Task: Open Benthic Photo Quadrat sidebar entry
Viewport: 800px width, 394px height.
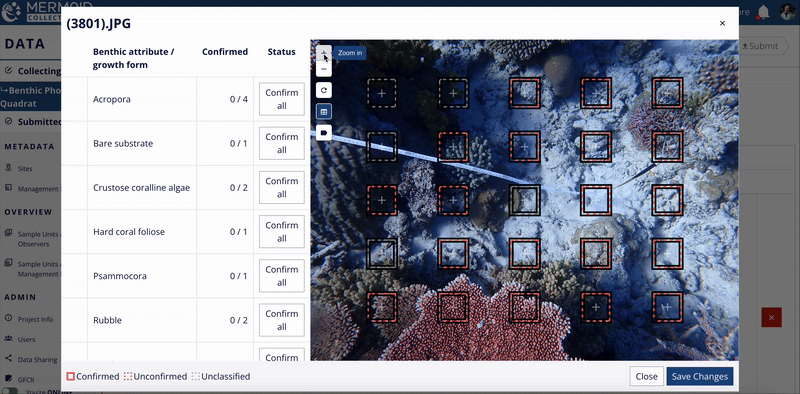Action: (31, 97)
